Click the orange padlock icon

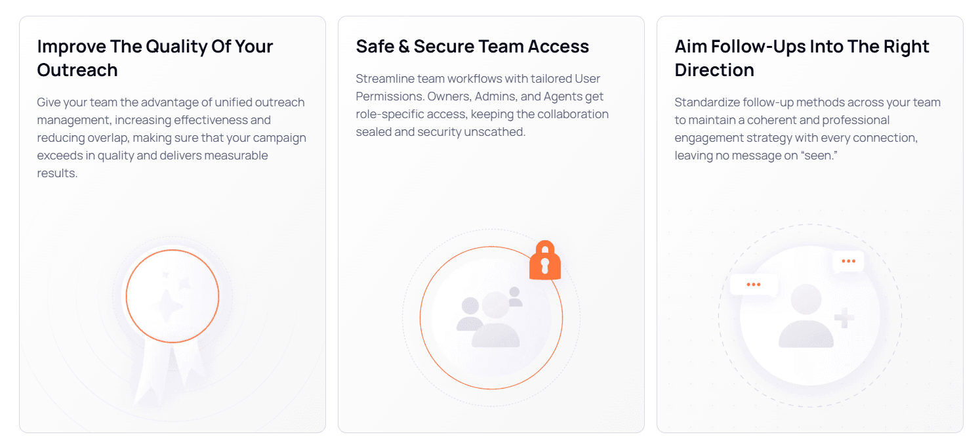544,261
